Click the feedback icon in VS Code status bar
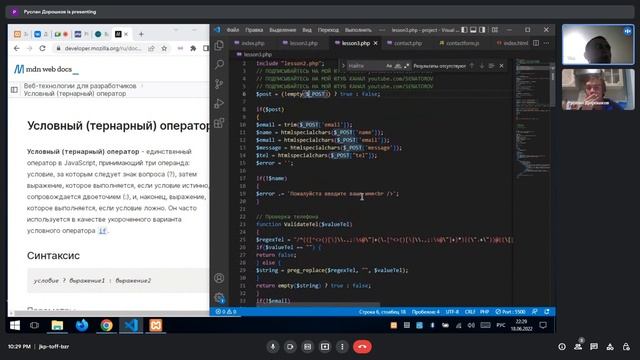The width and height of the screenshot is (640, 360). (535, 312)
